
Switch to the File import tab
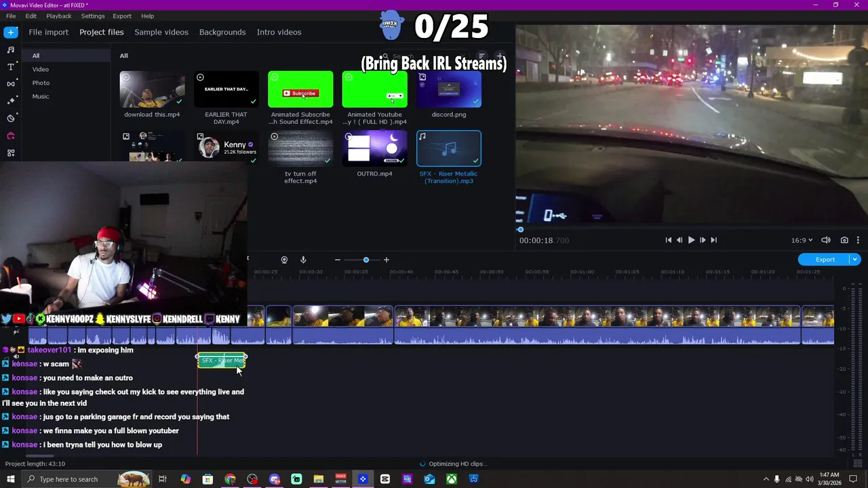click(x=48, y=32)
